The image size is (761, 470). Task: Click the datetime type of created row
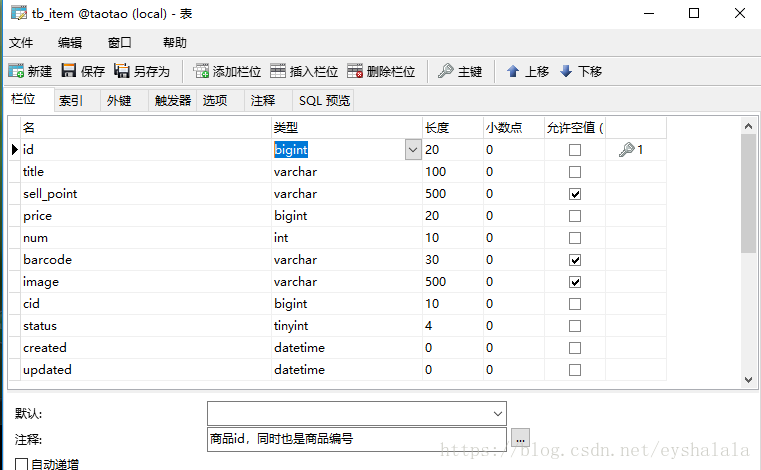pos(347,348)
